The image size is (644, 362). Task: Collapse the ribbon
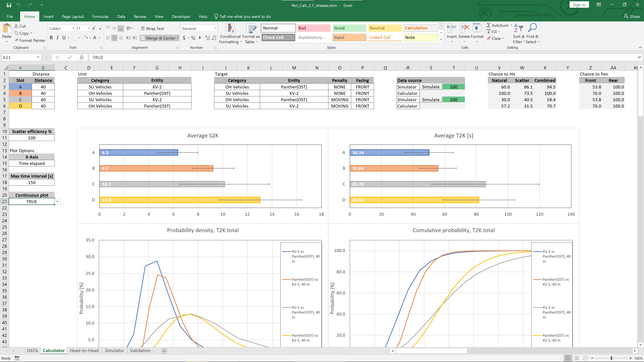click(x=640, y=47)
